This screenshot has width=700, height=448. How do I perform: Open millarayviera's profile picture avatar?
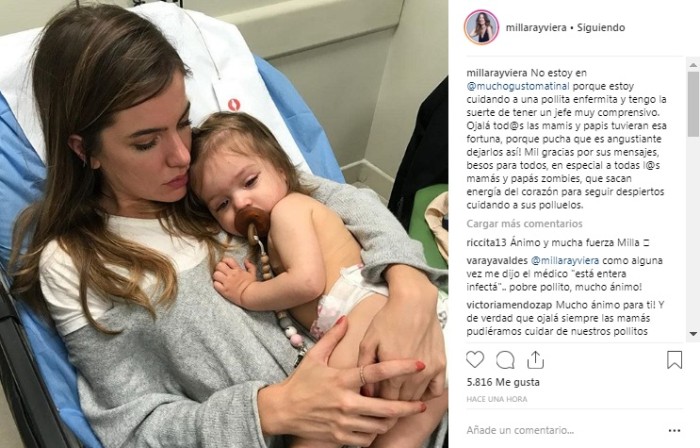(x=481, y=27)
